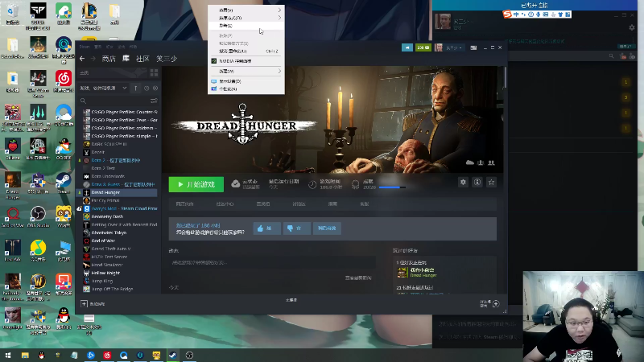Open 指南 guides sub-tab
This screenshot has width=644, height=362.
[332, 204]
